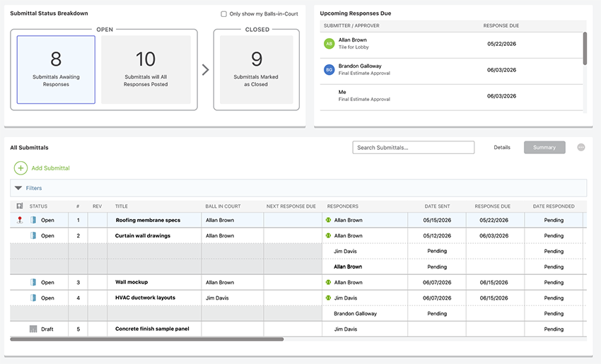
Task: Click the green responder icon beside Jim Davis in HVAC row
Action: click(x=328, y=298)
